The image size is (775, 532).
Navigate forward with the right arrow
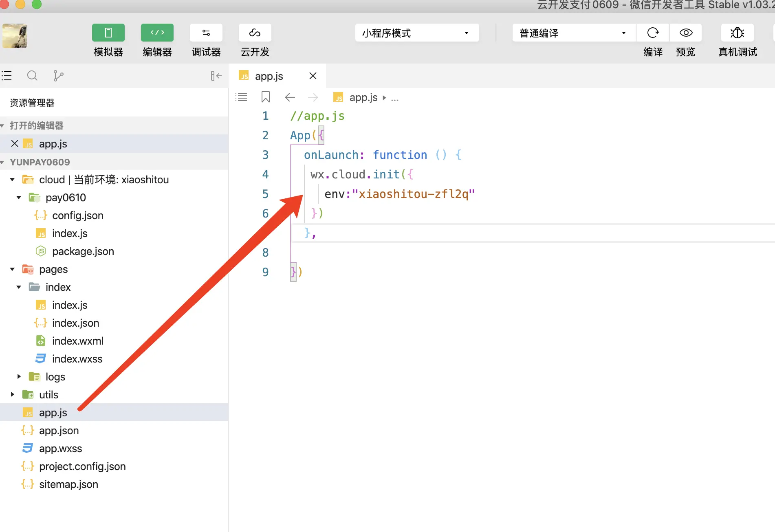pos(313,97)
